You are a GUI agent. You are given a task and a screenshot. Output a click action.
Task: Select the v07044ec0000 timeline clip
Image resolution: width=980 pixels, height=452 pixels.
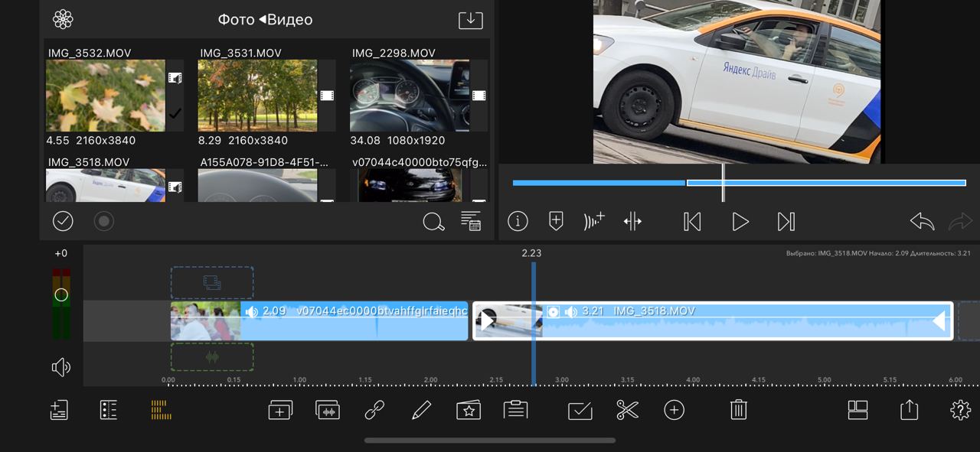319,320
